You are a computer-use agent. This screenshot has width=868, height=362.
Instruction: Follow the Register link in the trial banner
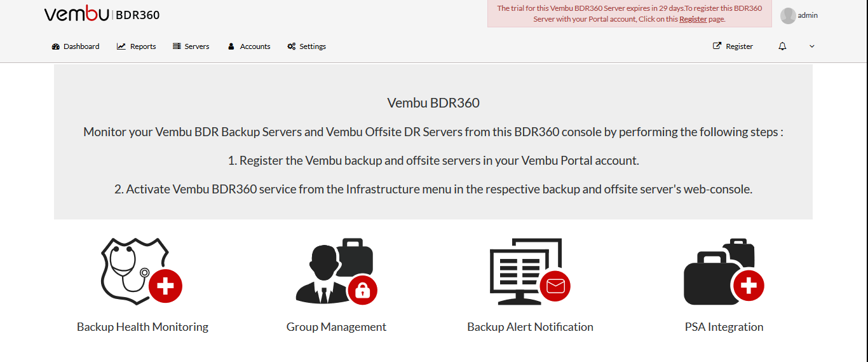[x=693, y=19]
